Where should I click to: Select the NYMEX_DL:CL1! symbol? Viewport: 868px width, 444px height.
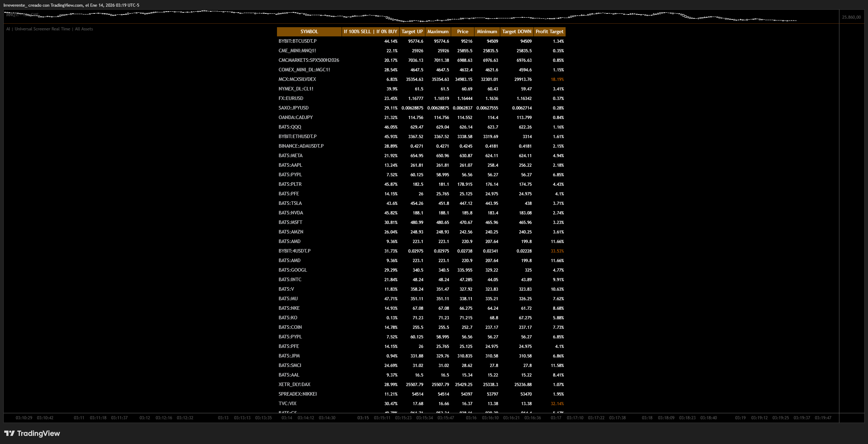pyautogui.click(x=296, y=89)
